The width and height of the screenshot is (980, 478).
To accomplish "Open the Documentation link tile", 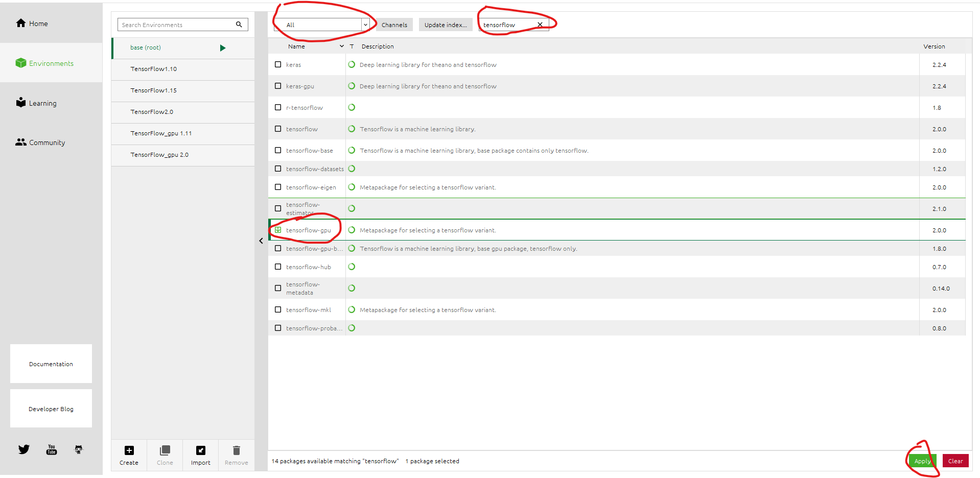I will pos(51,364).
